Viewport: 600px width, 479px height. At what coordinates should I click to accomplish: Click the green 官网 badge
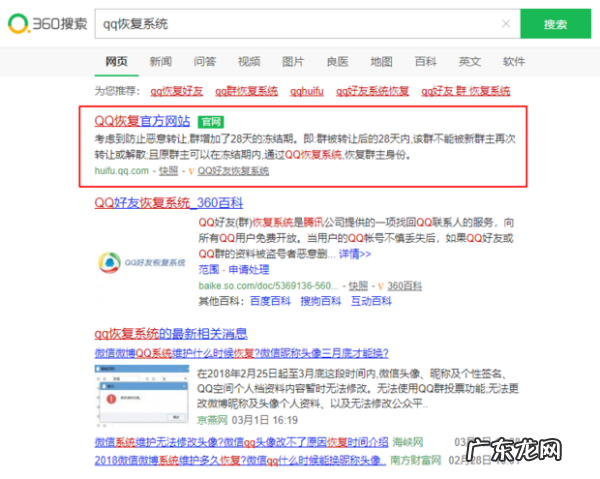(x=211, y=122)
